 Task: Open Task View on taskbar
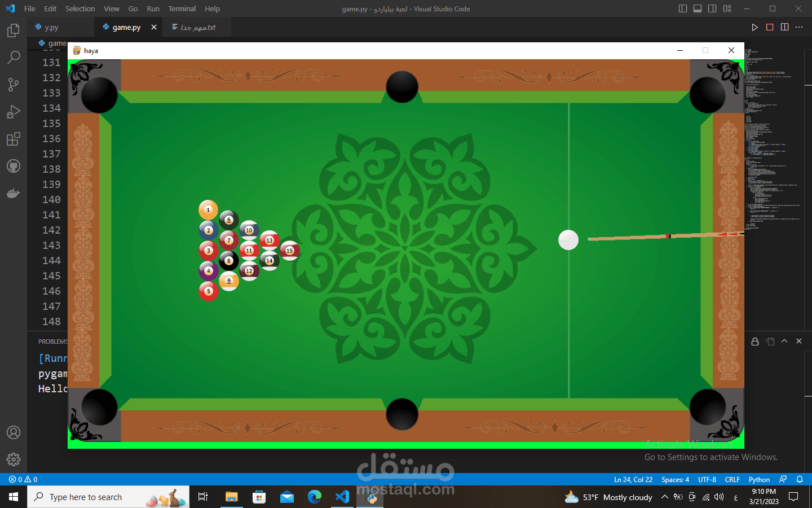203,497
